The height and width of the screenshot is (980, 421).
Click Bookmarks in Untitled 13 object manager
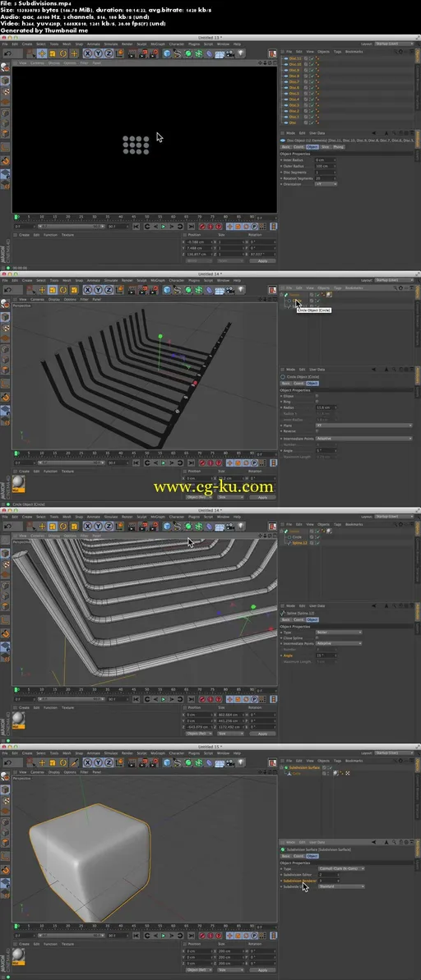354,51
